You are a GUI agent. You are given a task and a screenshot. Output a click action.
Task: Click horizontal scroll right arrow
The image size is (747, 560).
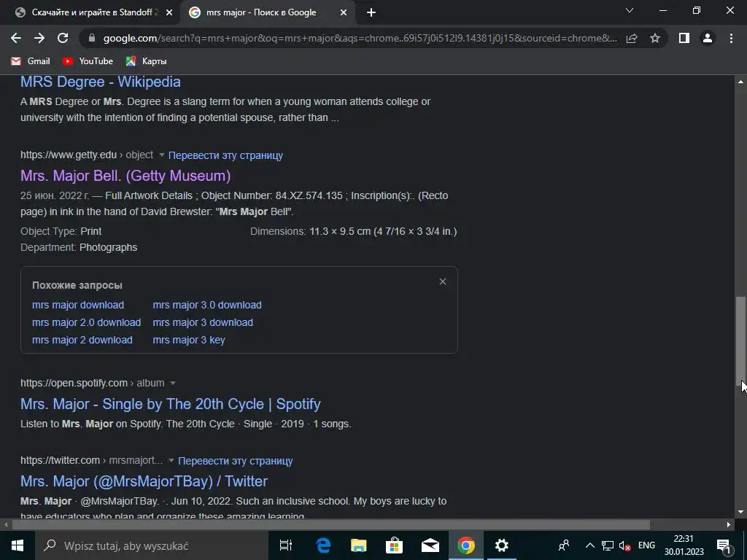729,525
